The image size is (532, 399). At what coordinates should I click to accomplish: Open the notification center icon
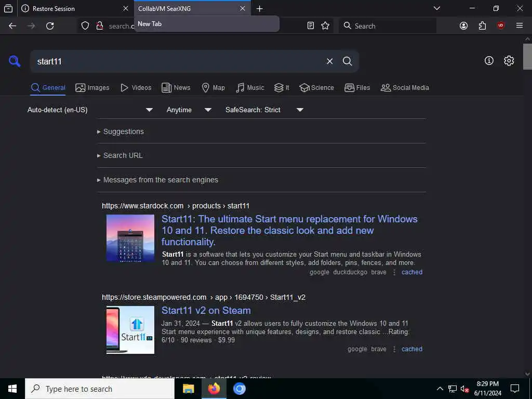click(x=515, y=389)
